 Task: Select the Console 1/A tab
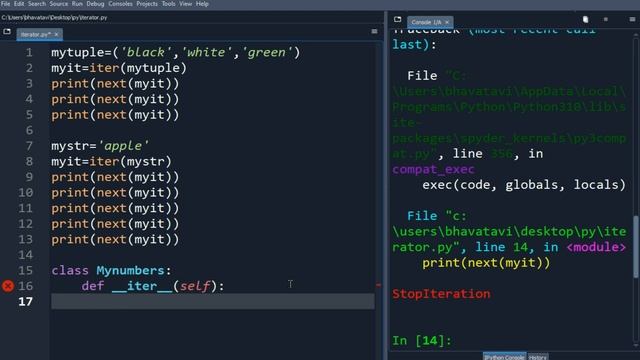click(x=426, y=22)
